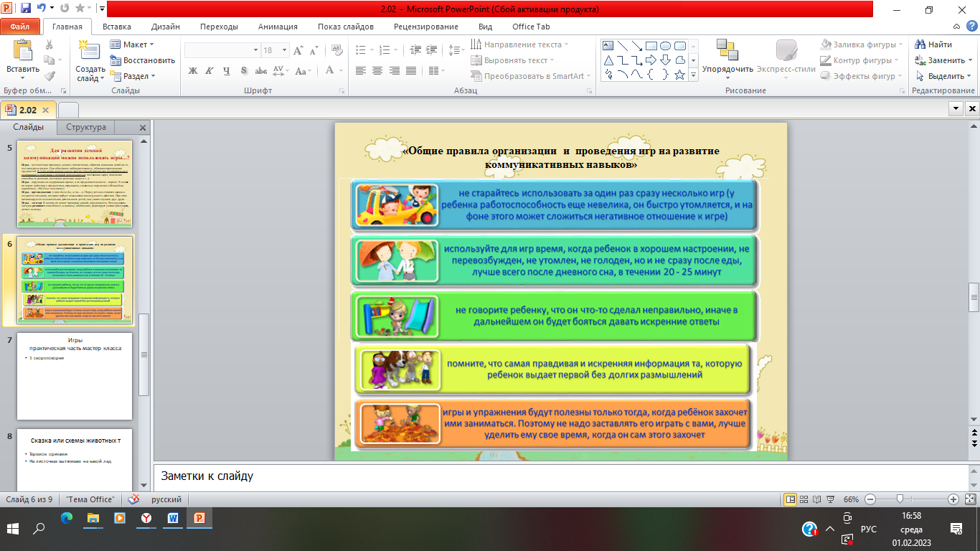Viewport: 980px width, 551px height.
Task: Switch to slide sorter view in the status bar
Action: 804,499
